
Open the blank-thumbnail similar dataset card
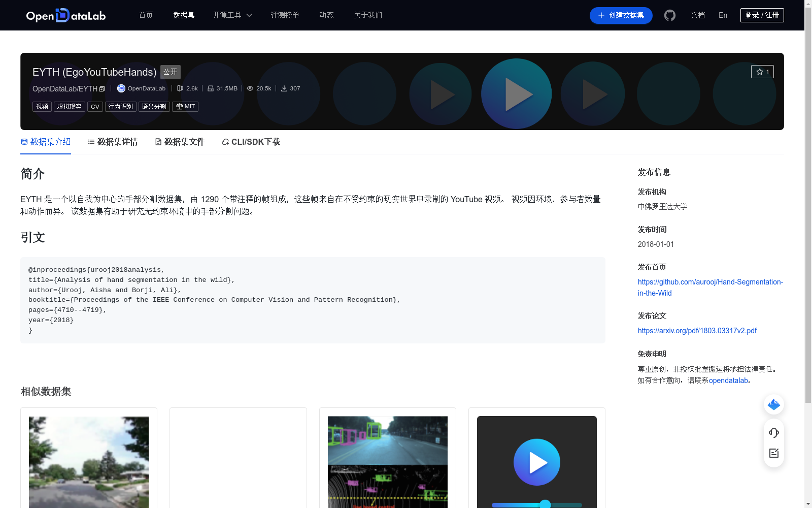pos(238,458)
